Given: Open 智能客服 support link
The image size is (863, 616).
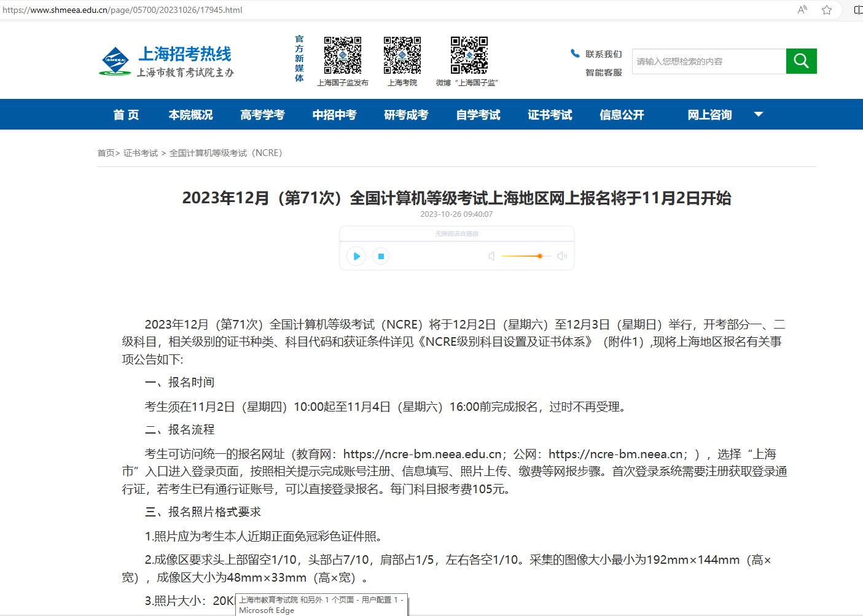Looking at the screenshot, I should click(x=603, y=72).
